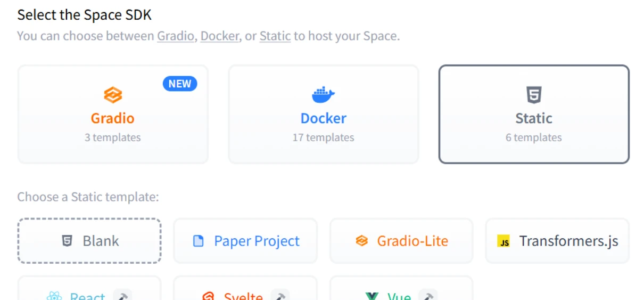Click the Svelte logo icon
This screenshot has height=300, width=644.
click(208, 296)
